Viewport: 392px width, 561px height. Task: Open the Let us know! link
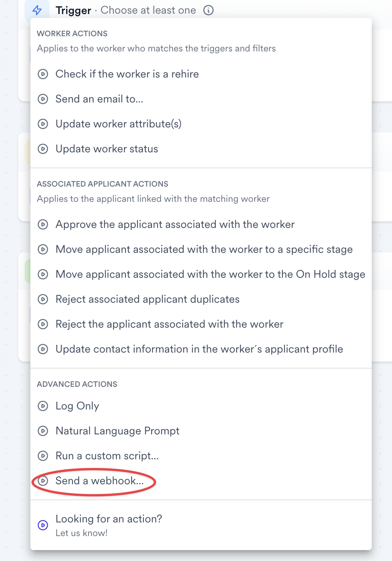(x=81, y=533)
